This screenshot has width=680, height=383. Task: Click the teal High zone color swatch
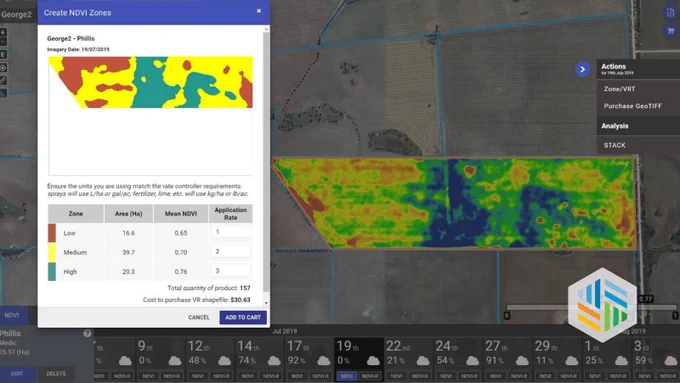coord(52,272)
